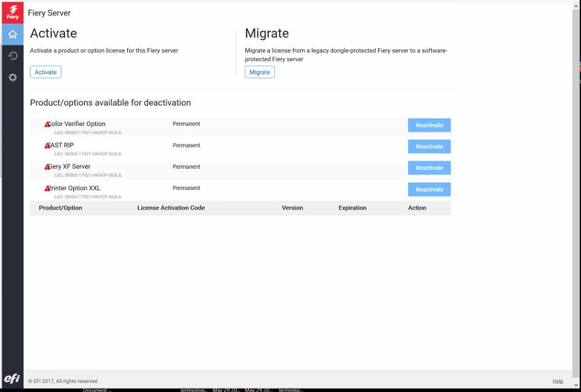This screenshot has width=581, height=392.
Task: Click the Expiration column header
Action: (352, 208)
